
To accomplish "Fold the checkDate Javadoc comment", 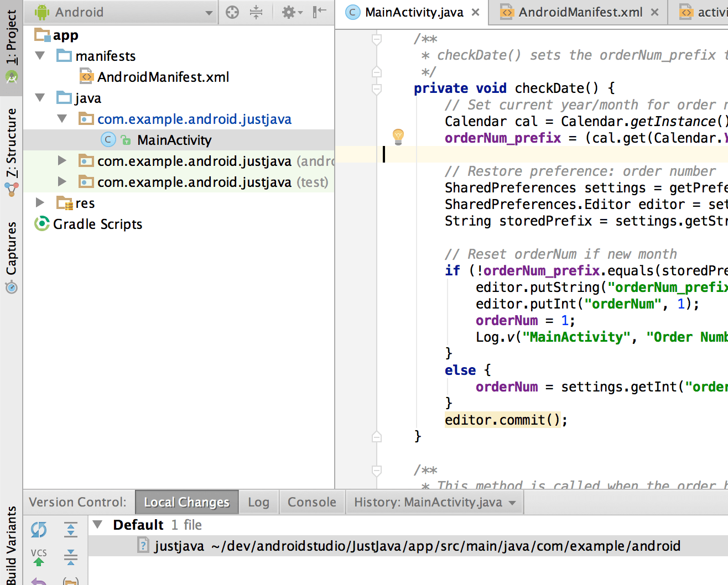I will click(x=377, y=39).
